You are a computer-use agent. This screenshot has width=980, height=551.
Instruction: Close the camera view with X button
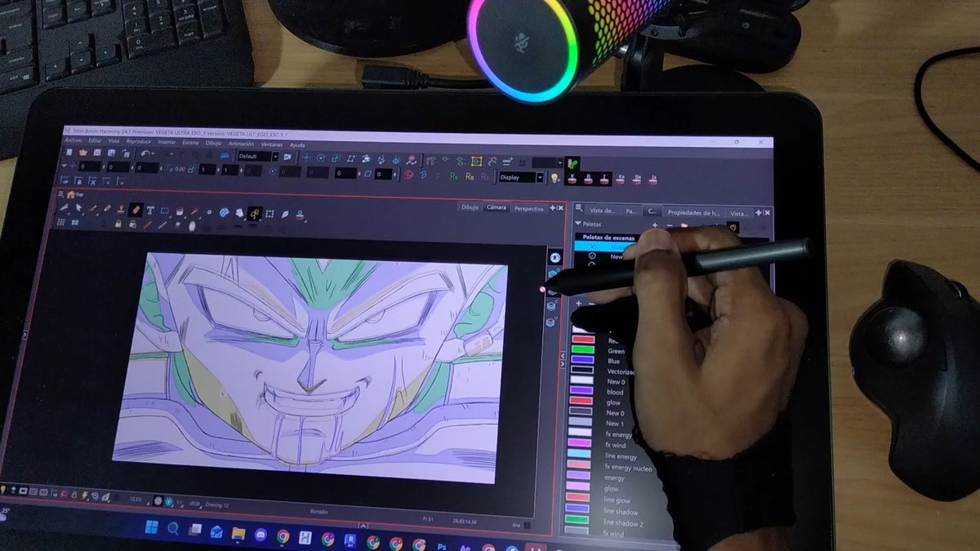561,208
